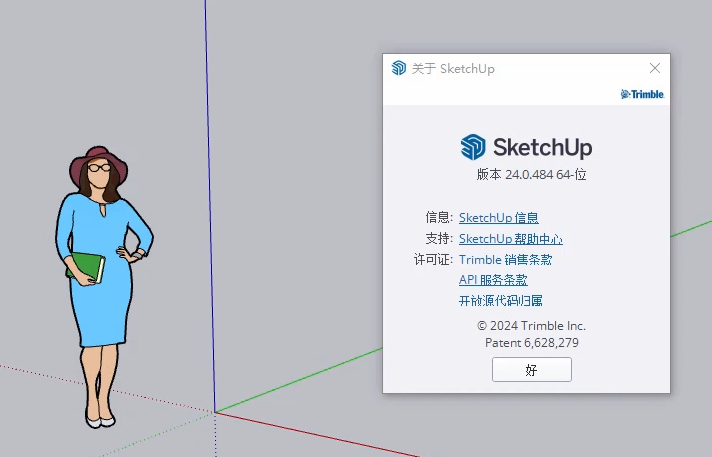Select the woman scale figure in the viewport
The width and height of the screenshot is (712, 457).
[x=103, y=287]
